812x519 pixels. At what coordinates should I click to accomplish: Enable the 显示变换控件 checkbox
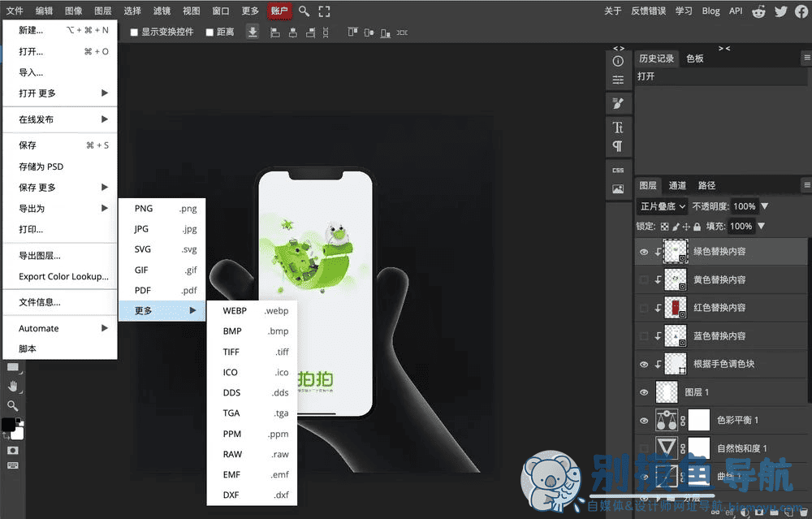click(134, 32)
